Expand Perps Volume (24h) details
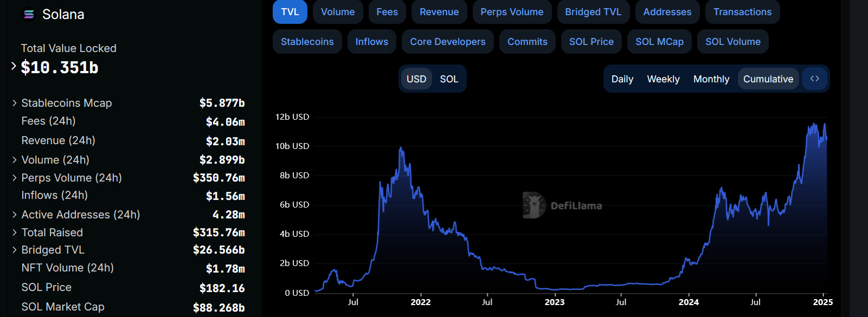Image resolution: width=868 pixels, height=317 pixels. pos(15,178)
